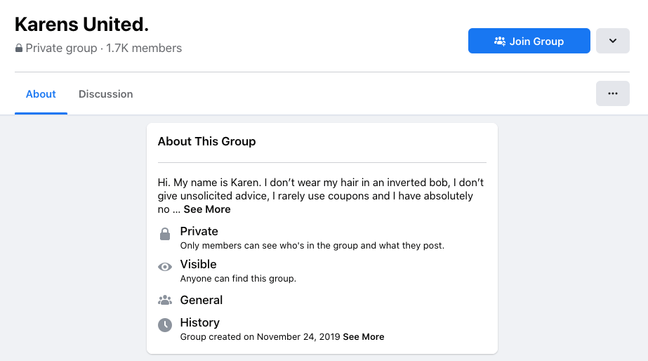648x361 pixels.
Task: Select the Karens United group title
Action: [x=81, y=24]
